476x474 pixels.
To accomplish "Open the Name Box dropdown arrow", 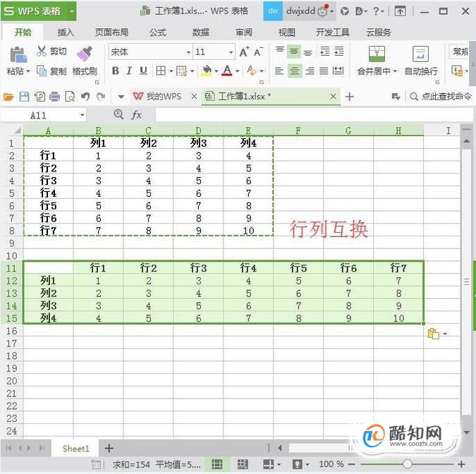I will coord(82,116).
